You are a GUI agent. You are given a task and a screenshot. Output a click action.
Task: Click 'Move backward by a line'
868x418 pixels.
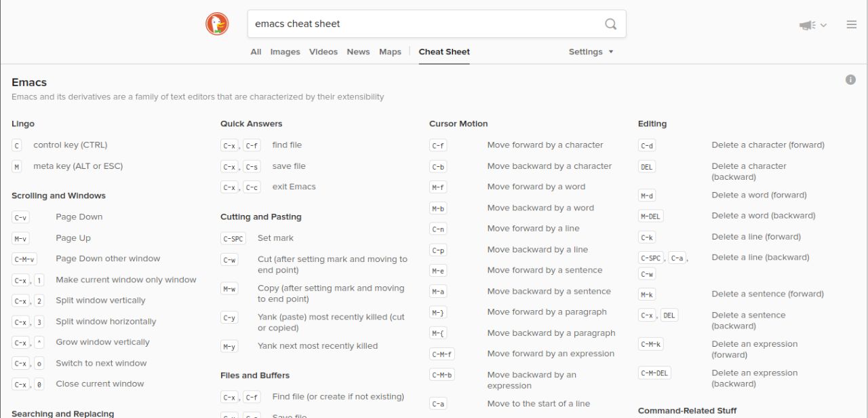(537, 249)
